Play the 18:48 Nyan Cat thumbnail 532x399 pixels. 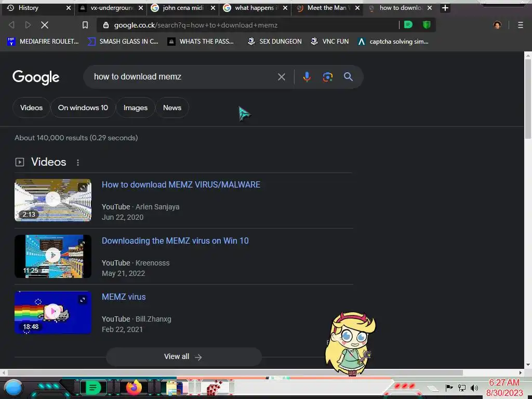(53, 312)
